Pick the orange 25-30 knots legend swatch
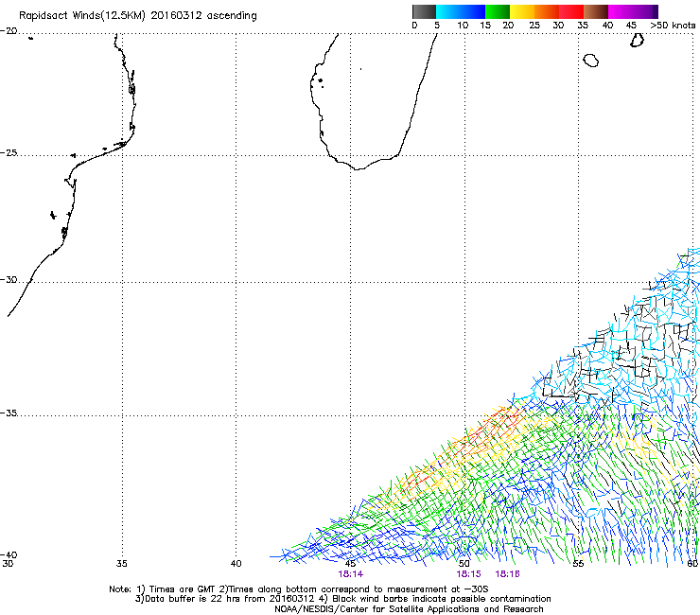Image resolution: width=700 pixels, height=615 pixels. pos(547,11)
